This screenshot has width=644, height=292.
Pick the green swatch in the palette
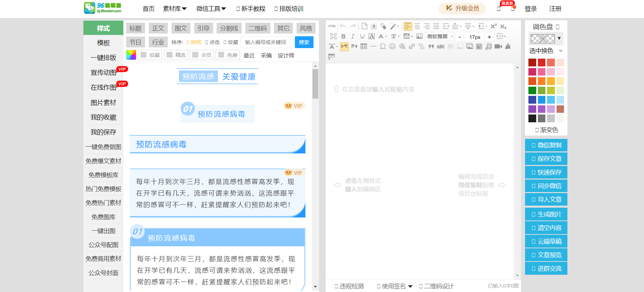point(532,90)
